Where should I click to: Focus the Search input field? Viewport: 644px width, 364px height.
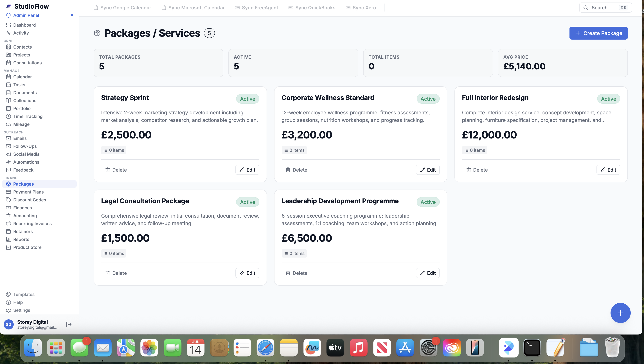pos(605,8)
